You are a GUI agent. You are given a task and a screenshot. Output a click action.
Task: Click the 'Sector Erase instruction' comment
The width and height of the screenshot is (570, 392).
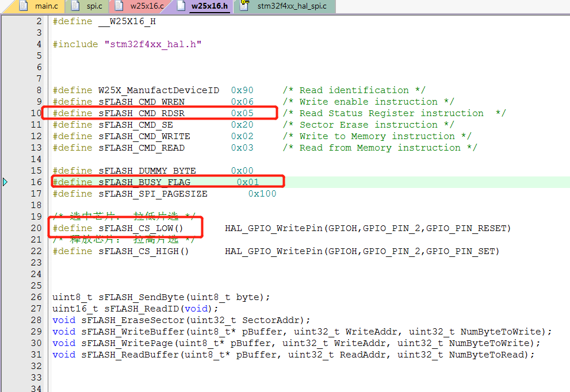click(368, 125)
